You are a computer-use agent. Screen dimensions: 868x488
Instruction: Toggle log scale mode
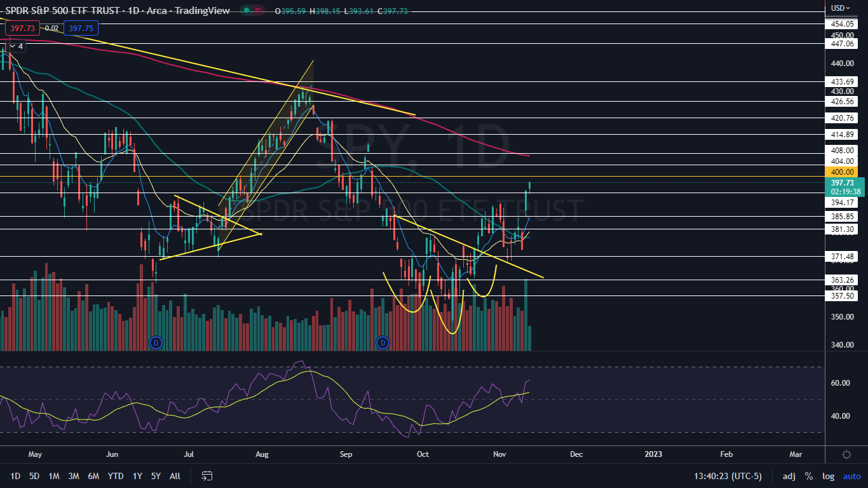(828, 475)
